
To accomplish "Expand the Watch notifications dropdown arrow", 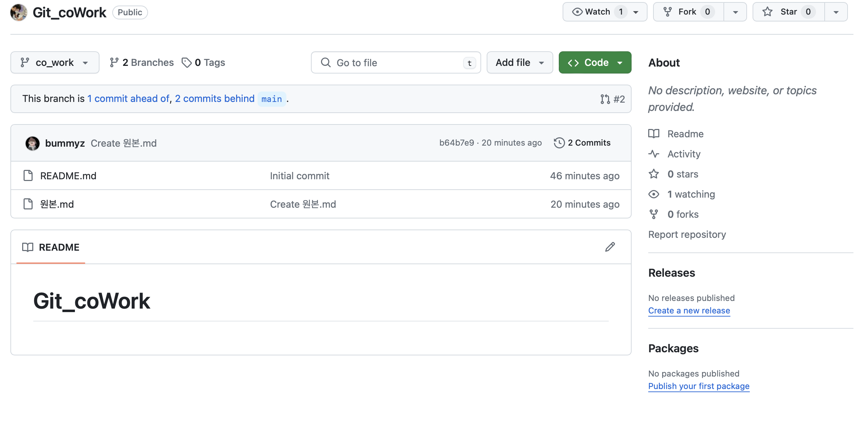I will [636, 12].
